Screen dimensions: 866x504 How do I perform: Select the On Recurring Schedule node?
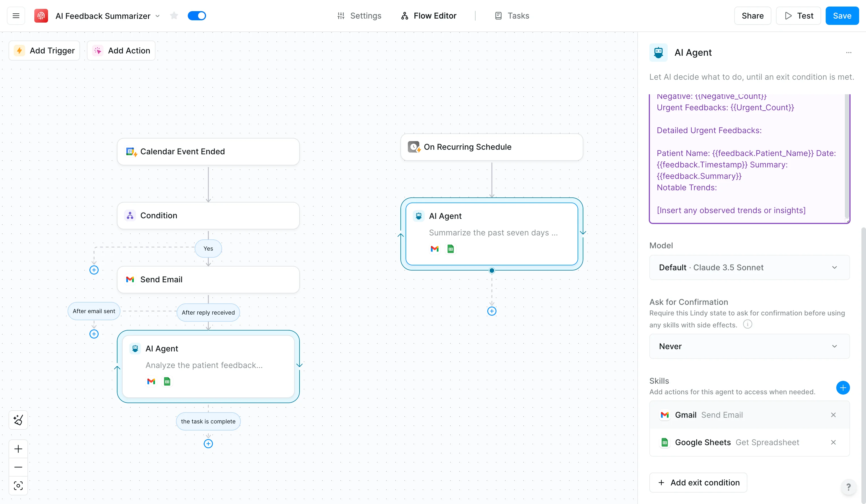tap(491, 147)
